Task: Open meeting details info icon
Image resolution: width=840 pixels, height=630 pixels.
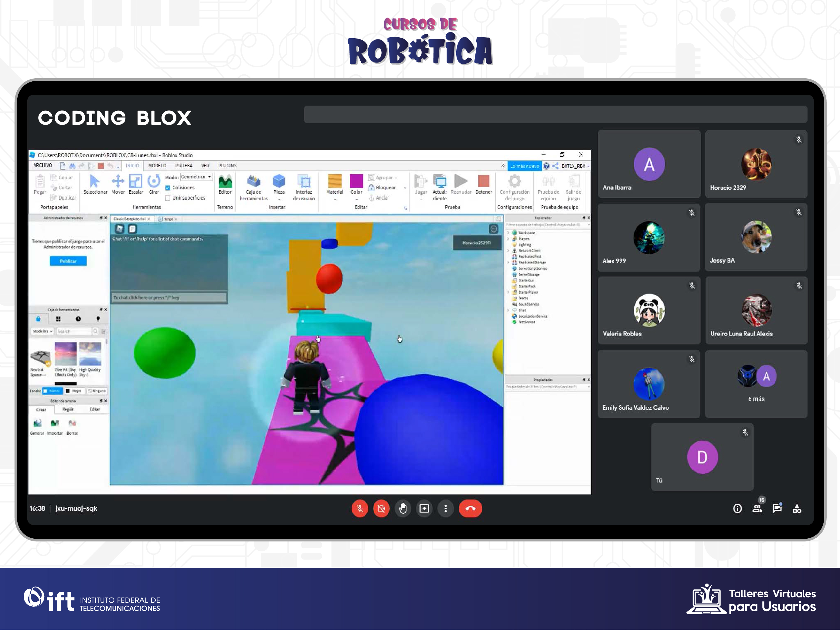Action: click(737, 509)
